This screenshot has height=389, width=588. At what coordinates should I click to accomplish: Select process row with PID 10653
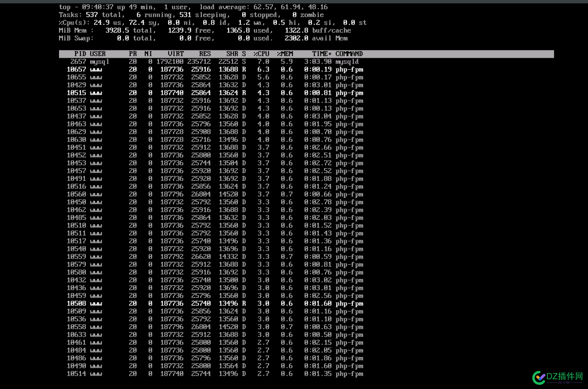pyautogui.click(x=214, y=108)
